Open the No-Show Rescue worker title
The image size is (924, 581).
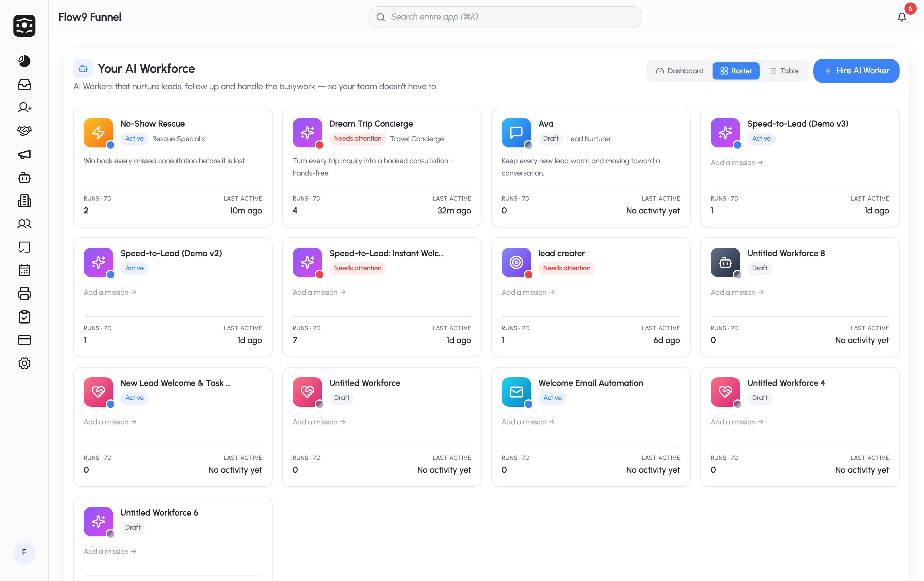pos(152,124)
